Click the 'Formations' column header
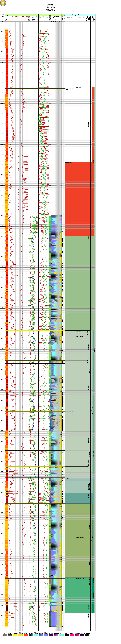This screenshot has height=644, width=121. (x=81, y=18)
